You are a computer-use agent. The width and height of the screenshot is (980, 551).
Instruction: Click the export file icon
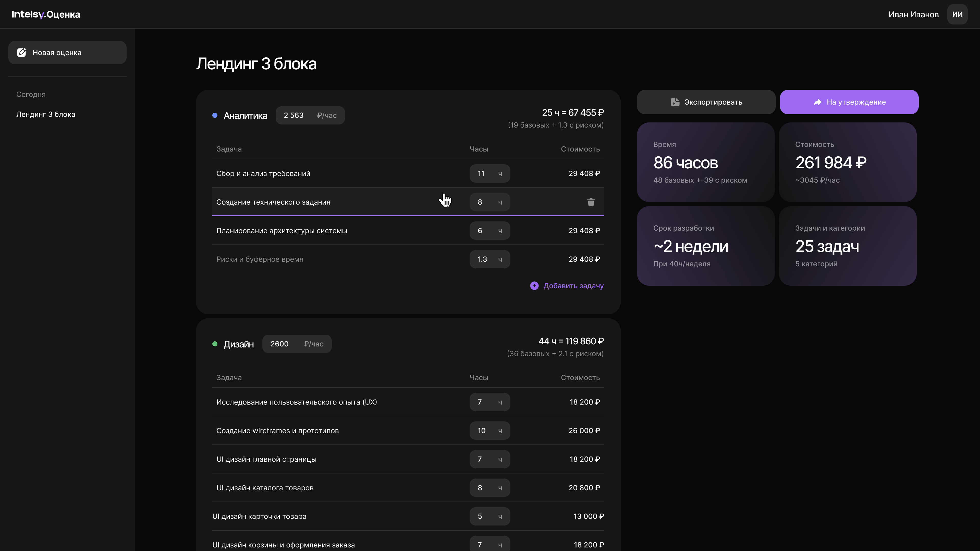click(675, 102)
